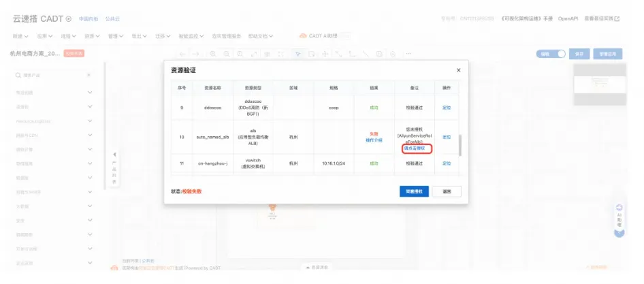The width and height of the screenshot is (644, 284).
Task: Open the OpenAPI link
Action: (x=568, y=19)
